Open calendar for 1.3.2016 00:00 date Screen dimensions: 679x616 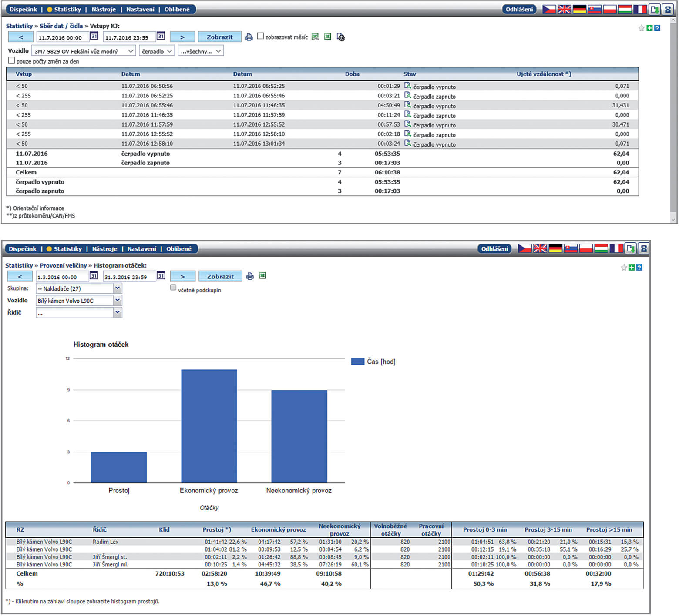[94, 276]
